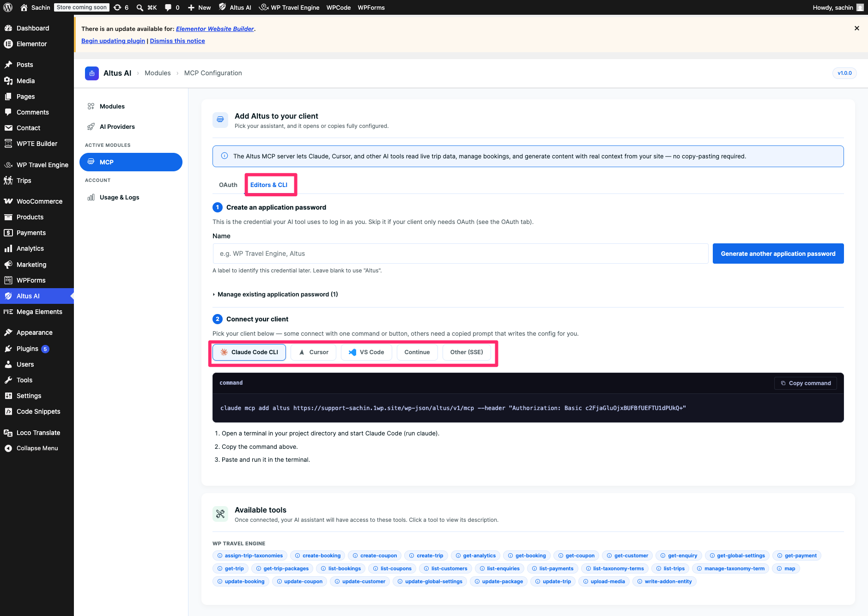View the get-analytics tool description
This screenshot has width=868, height=616.
click(x=475, y=556)
